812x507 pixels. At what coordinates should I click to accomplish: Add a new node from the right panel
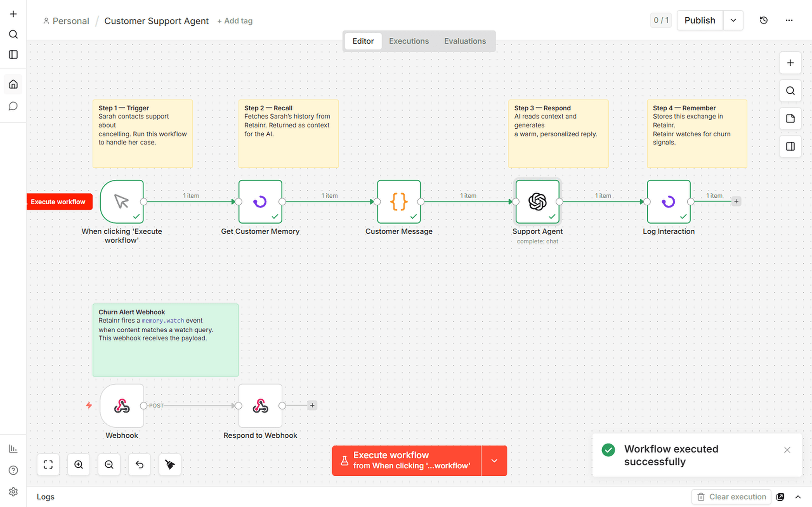pos(790,63)
